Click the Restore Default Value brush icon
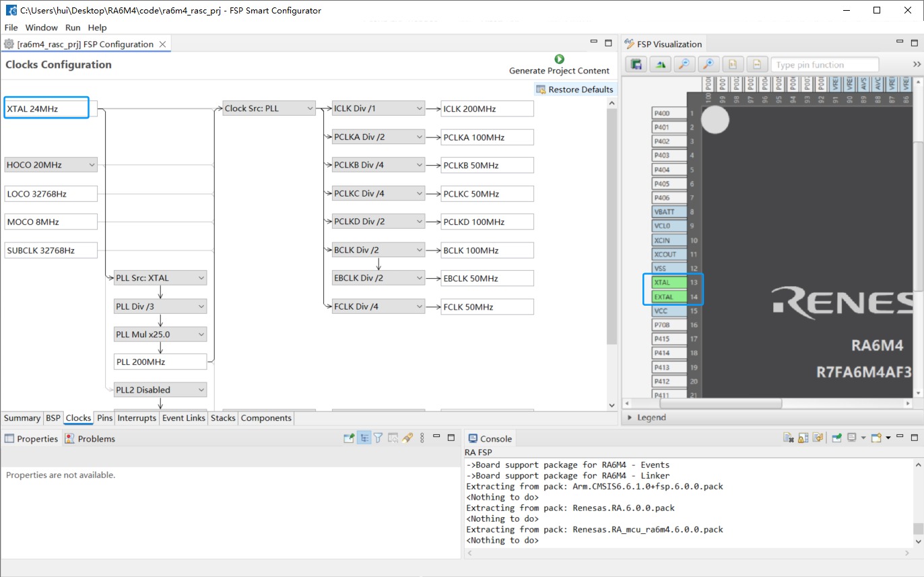This screenshot has height=577, width=924. click(x=407, y=438)
